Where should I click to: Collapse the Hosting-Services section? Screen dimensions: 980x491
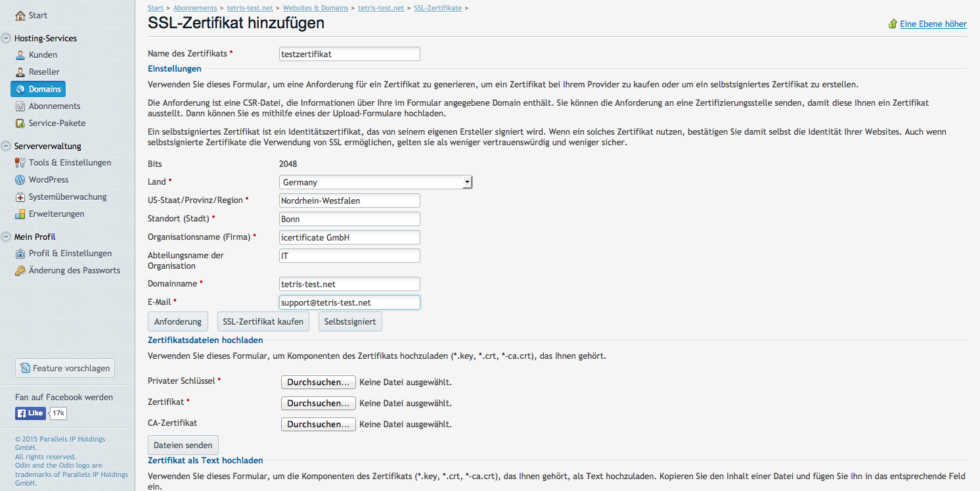click(6, 39)
